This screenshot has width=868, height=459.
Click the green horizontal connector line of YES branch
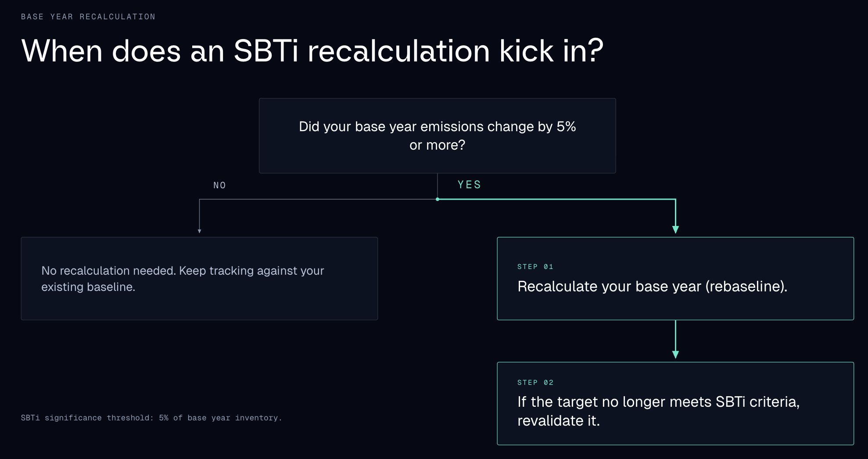[556, 199]
